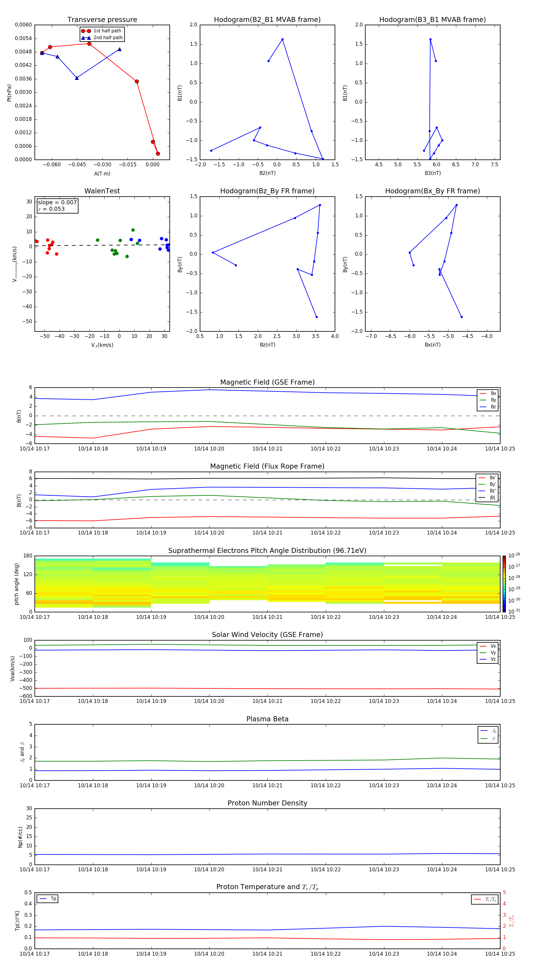
Task: Click the "Vsw(km/s)" y-axis label
Action: click(12, 668)
